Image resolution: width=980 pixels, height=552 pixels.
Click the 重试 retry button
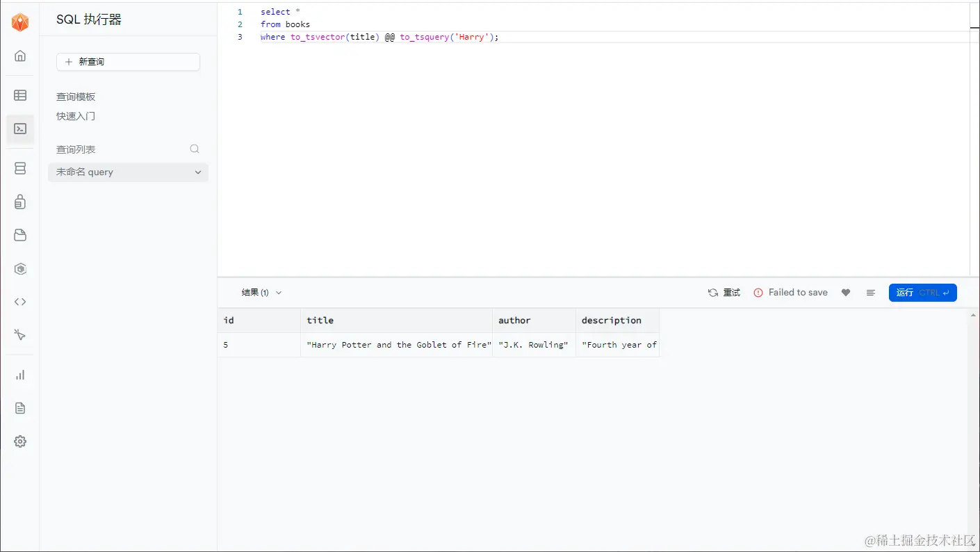coord(724,293)
